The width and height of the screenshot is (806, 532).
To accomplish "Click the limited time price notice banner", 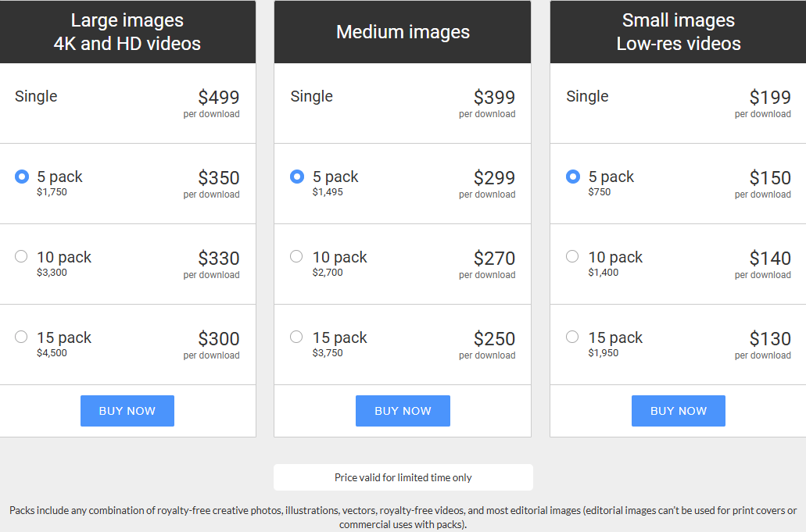I will coord(403,477).
